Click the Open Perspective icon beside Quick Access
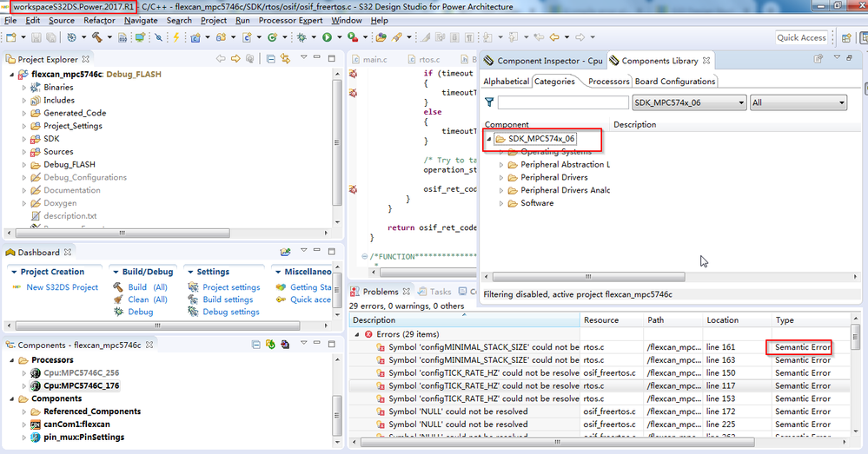The image size is (868, 454). (846, 37)
